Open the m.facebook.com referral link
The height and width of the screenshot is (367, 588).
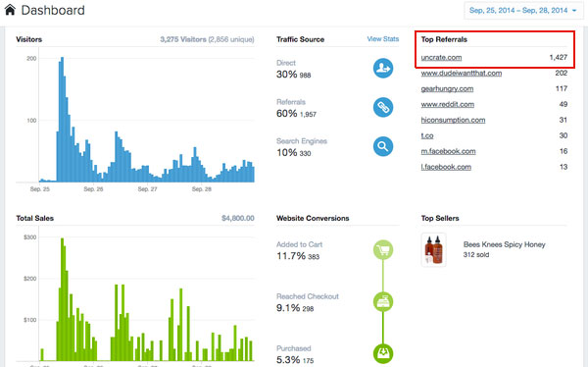click(x=448, y=151)
